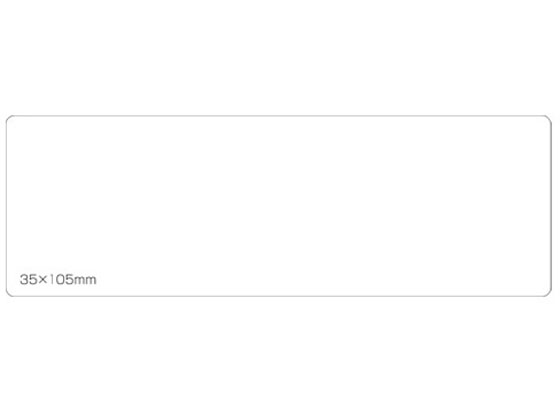Click the left border line of the label
Screen dimensions: 560x420
coord(6,206)
